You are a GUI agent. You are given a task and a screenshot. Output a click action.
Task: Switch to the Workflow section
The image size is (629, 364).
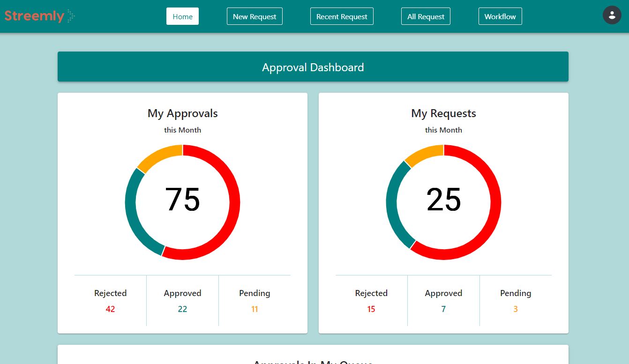pos(500,16)
